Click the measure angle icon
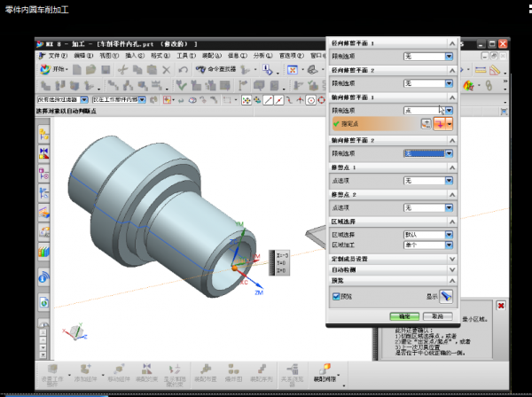Viewport: 532px width, 397px height. 495,70
